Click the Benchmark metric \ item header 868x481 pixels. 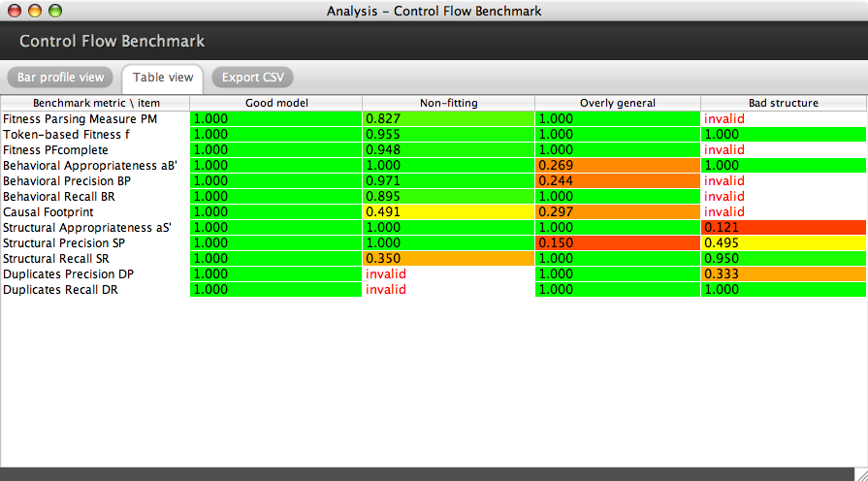click(96, 103)
